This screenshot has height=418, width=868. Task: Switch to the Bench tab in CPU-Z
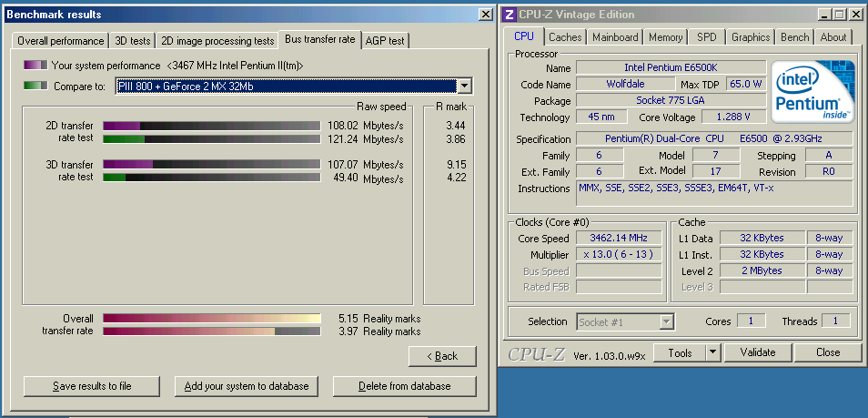click(795, 37)
